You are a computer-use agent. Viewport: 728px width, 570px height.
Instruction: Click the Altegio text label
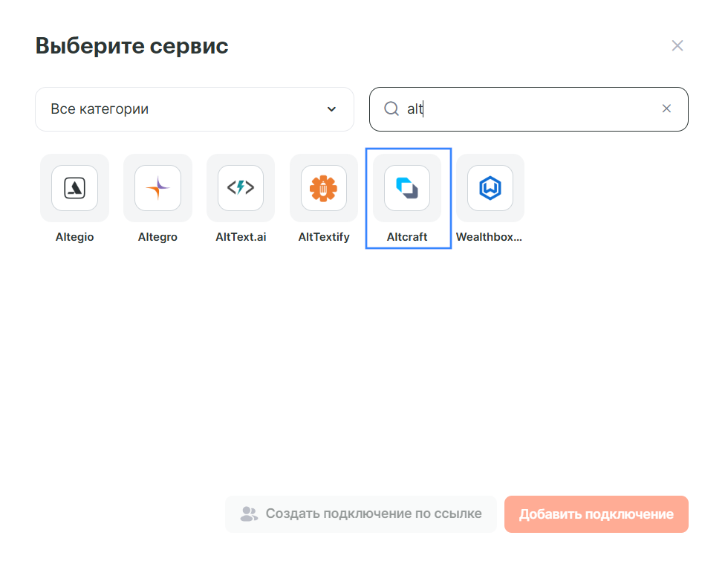(74, 238)
